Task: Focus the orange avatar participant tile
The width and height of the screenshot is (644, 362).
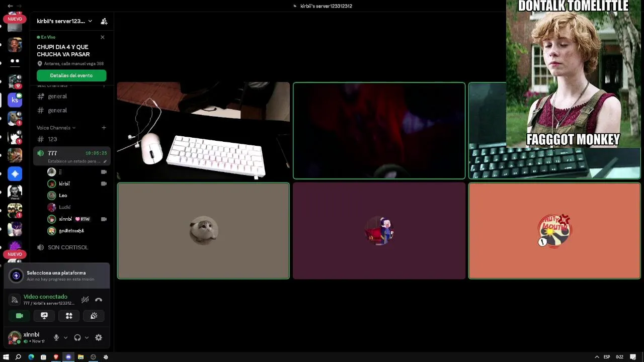Action: 554,230
